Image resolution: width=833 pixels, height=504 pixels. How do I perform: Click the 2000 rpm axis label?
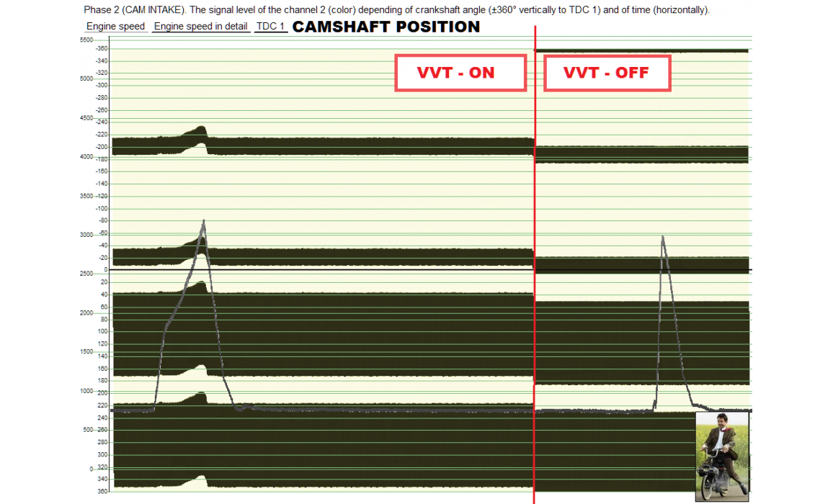(86, 313)
